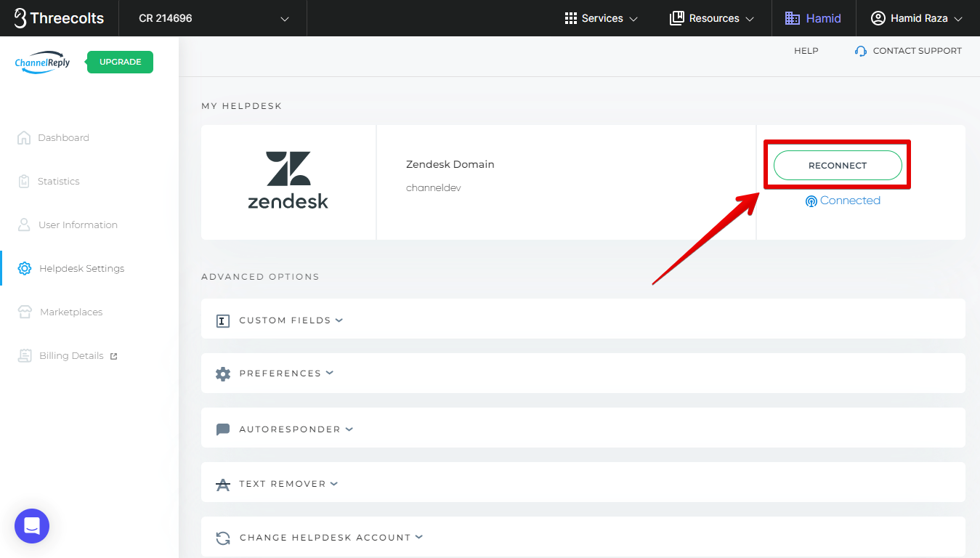
Task: Click the RECONNECT button
Action: pyautogui.click(x=838, y=166)
